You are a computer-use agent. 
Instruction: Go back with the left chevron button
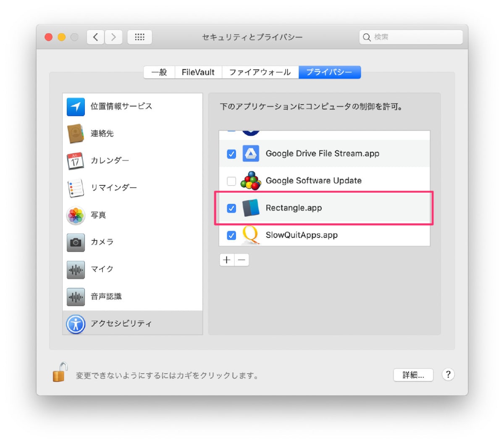pyautogui.click(x=96, y=37)
